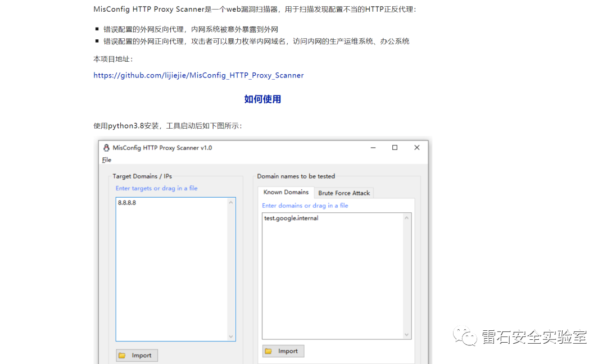Click 'Enter targets or drag in a file' hint
The height and width of the screenshot is (364, 607).
pyautogui.click(x=156, y=188)
